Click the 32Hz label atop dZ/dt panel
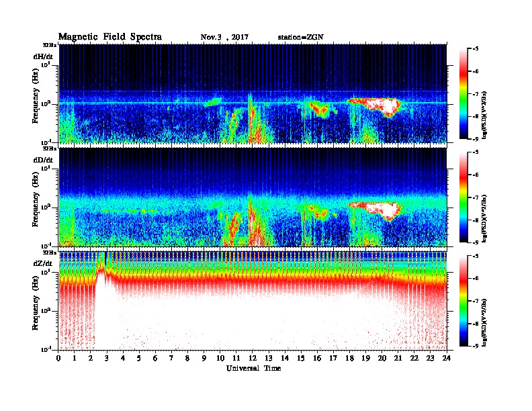The width and height of the screenshot is (532, 411). 49,253
